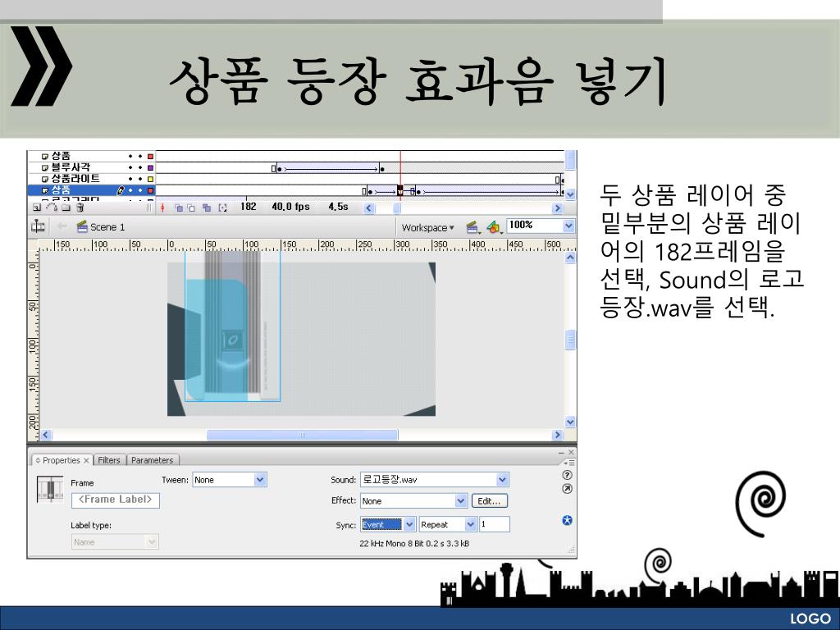Click the pencil icon on highlighted 상품 layer

point(121,190)
